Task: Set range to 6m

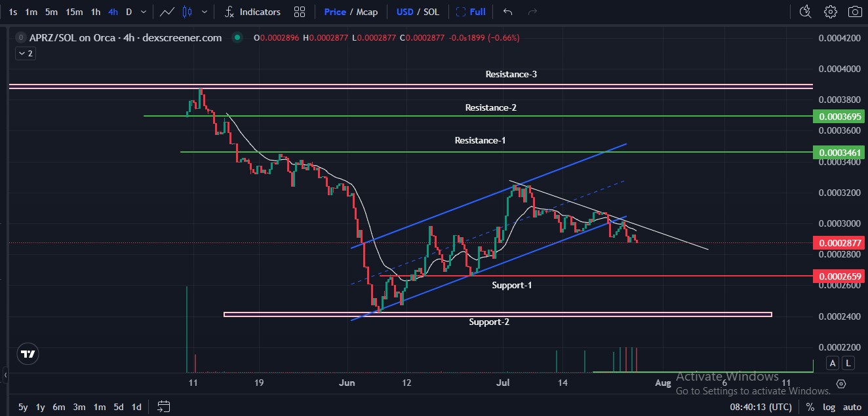Action: pos(59,407)
